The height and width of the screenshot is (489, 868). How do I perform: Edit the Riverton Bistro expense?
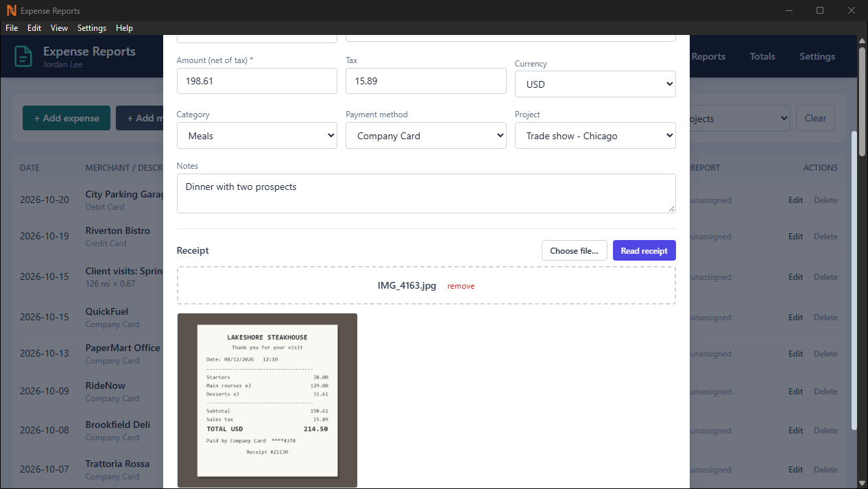point(795,237)
